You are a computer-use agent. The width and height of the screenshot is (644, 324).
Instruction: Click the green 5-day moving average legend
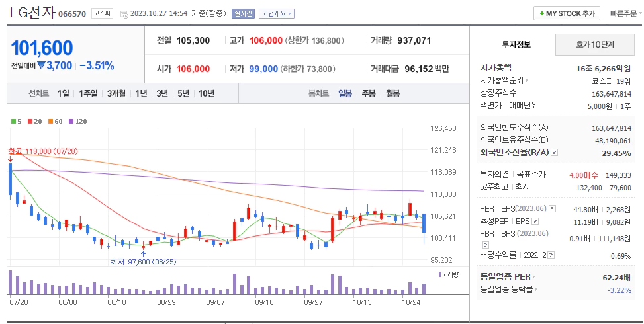16,122
